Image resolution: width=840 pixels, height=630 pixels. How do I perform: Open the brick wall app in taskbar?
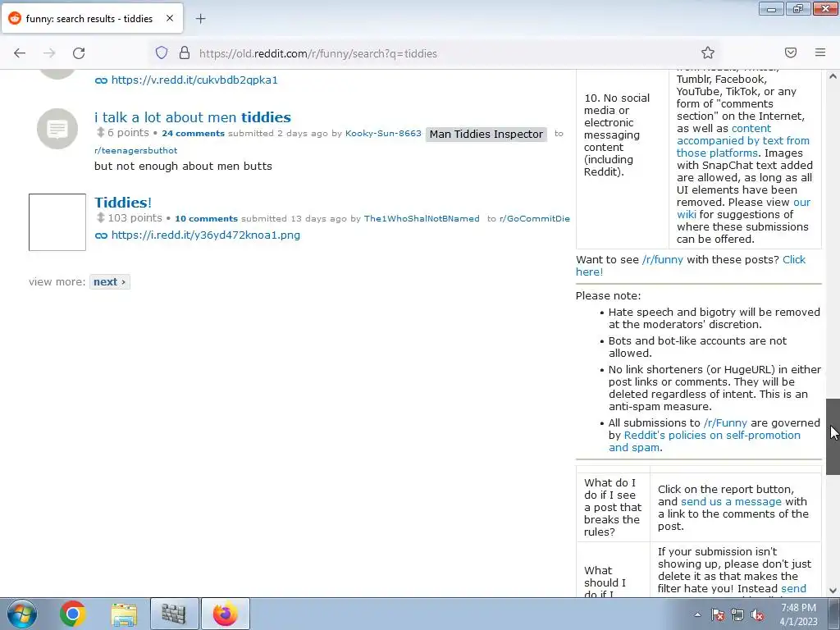tap(174, 614)
